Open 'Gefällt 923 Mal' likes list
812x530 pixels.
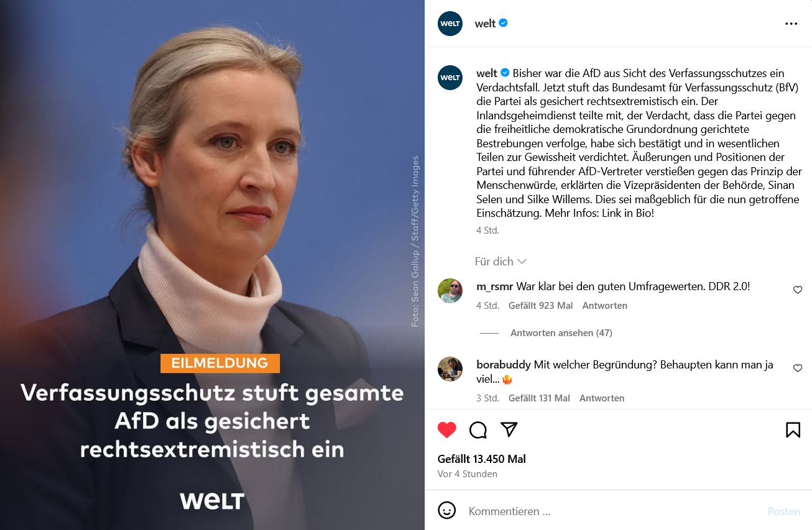[x=541, y=306]
